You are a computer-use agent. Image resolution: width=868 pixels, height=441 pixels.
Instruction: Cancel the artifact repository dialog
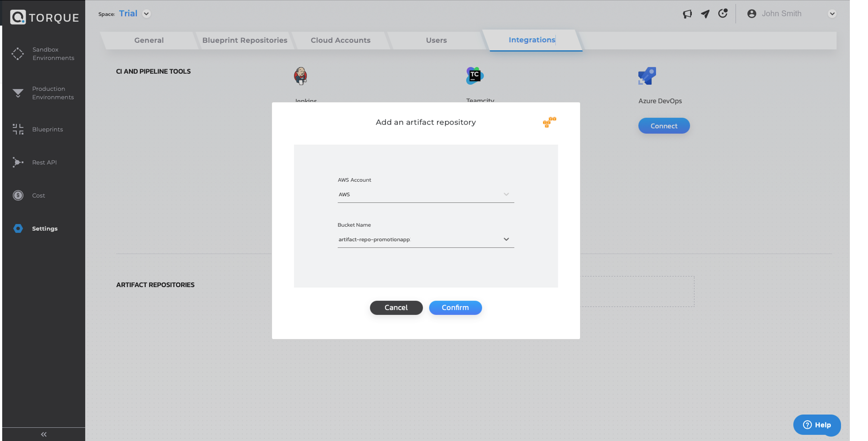pos(396,308)
